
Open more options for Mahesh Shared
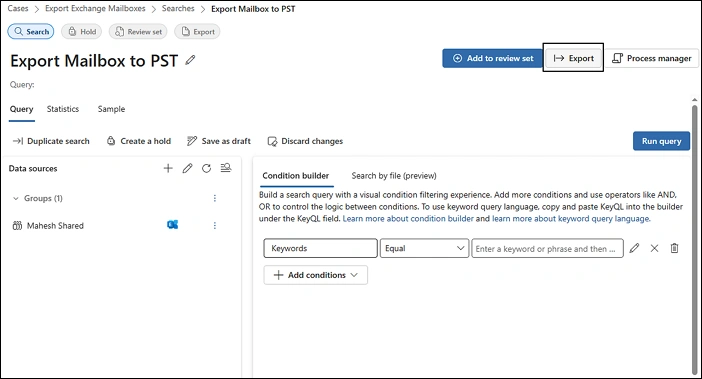[x=214, y=226]
